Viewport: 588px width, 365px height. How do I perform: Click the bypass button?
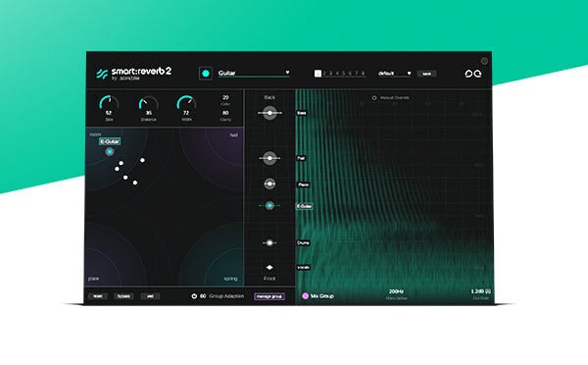(x=123, y=296)
